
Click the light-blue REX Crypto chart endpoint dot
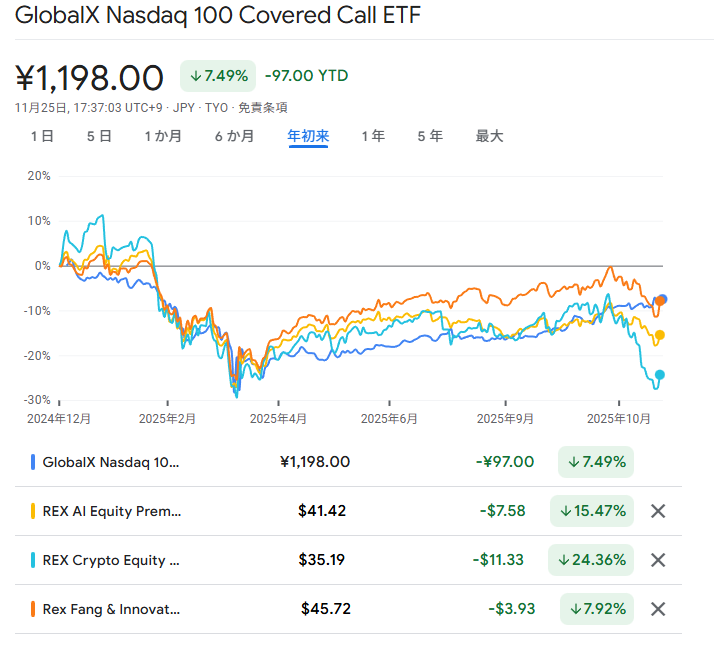click(x=659, y=376)
